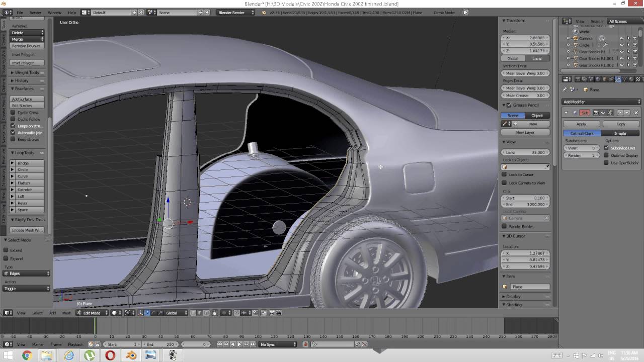Toggle proportional editing icon in 3D header
Screen dimensions: 644x362
[224, 313]
